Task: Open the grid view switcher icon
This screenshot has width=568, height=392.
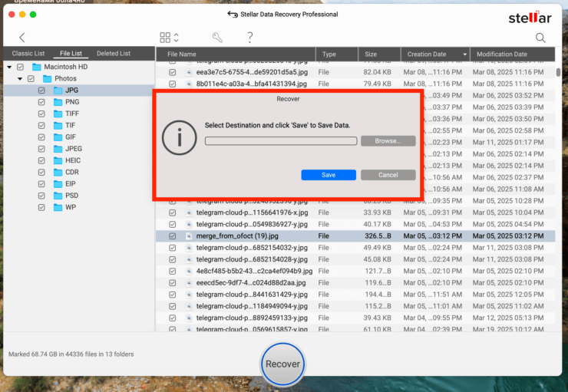Action: 165,38
